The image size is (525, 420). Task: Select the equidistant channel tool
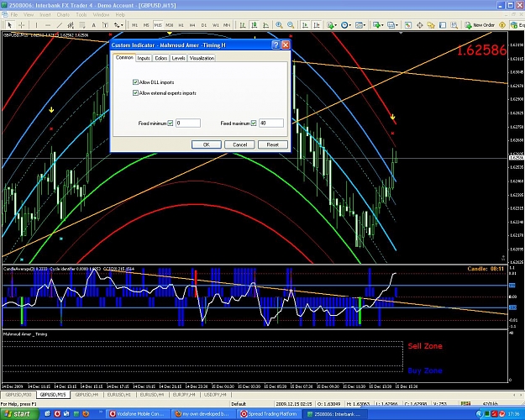(x=71, y=25)
